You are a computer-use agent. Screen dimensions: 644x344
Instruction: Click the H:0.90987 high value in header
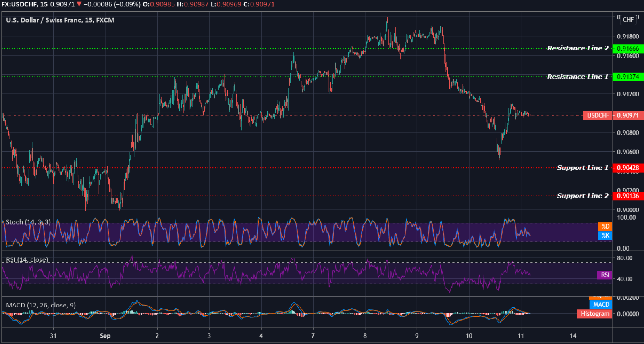pyautogui.click(x=193, y=4)
